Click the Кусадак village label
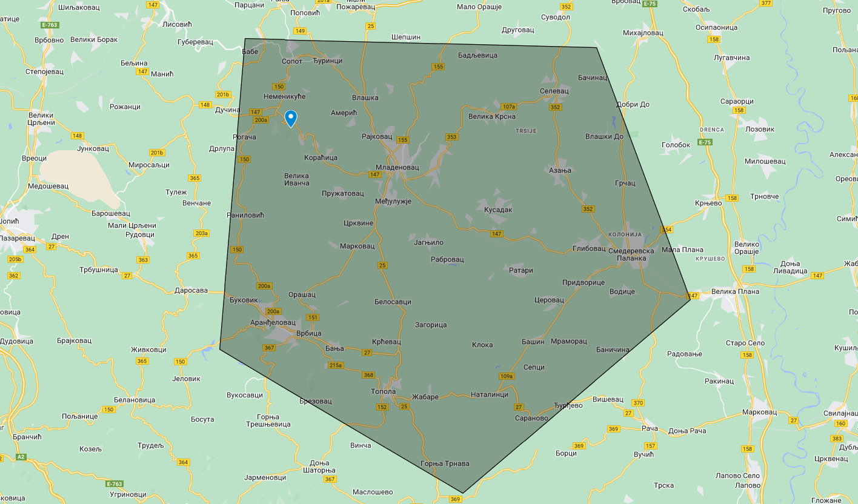The height and width of the screenshot is (504, 858). tap(498, 210)
